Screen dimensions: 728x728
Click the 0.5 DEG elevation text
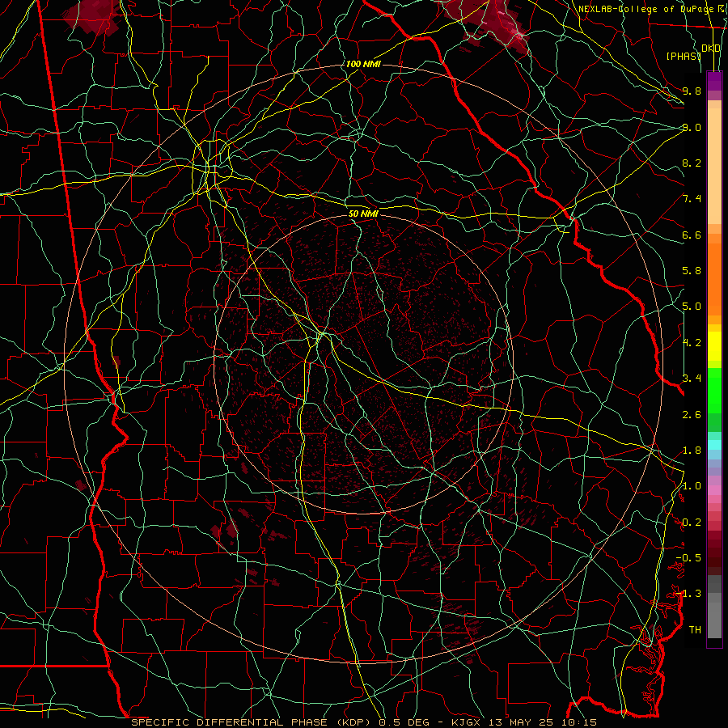[404, 722]
